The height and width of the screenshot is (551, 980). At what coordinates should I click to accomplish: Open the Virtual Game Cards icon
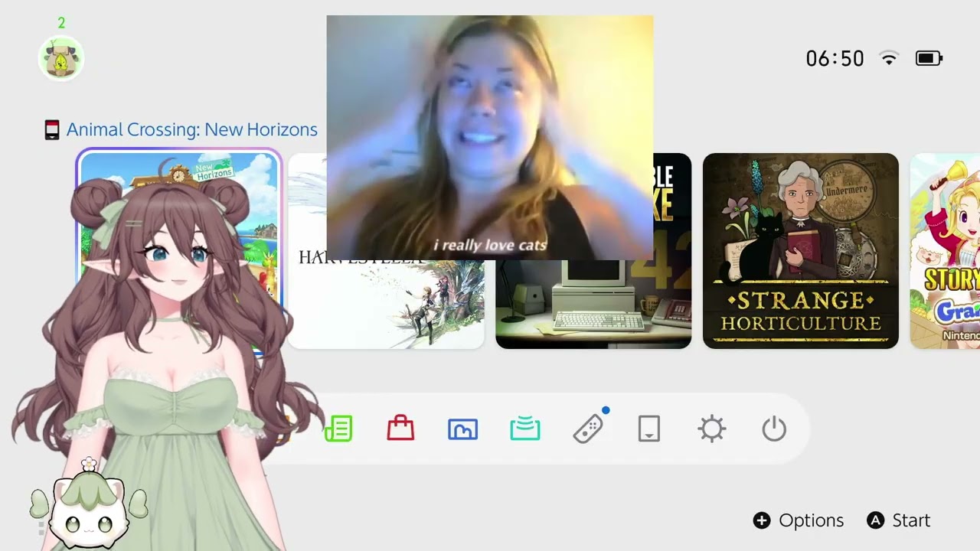click(x=649, y=429)
